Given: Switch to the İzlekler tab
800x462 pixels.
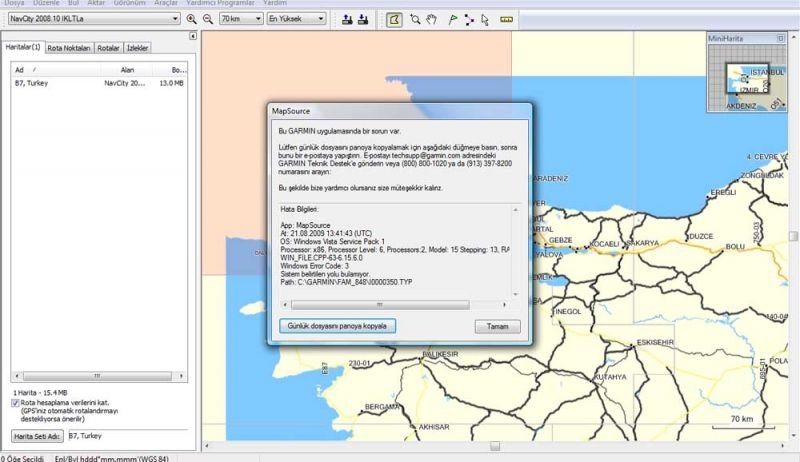Looking at the screenshot, I should click(138, 47).
